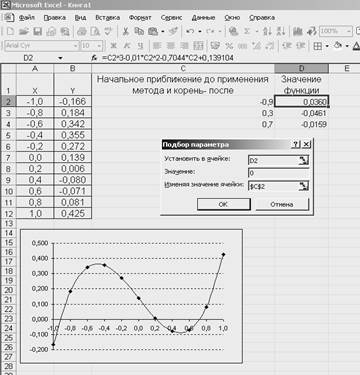Click the $C$2 changing-cell field
Screen dimensions: 360x375
click(273, 186)
